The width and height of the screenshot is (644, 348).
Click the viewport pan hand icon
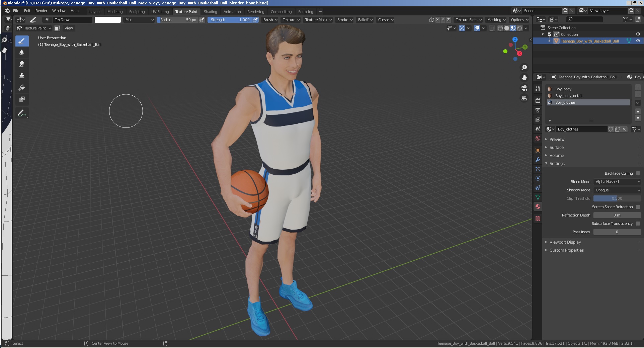524,78
